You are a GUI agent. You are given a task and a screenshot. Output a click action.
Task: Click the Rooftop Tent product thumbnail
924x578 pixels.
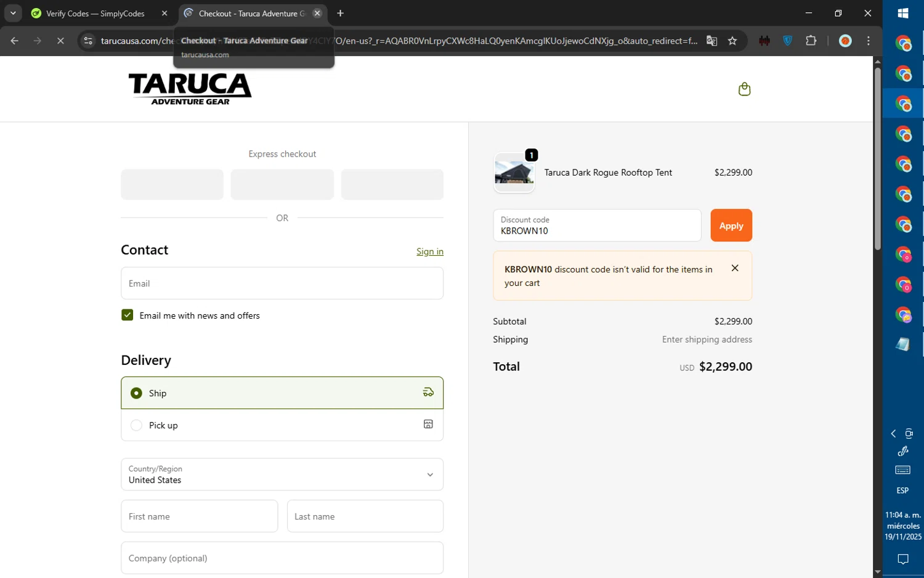[514, 173]
